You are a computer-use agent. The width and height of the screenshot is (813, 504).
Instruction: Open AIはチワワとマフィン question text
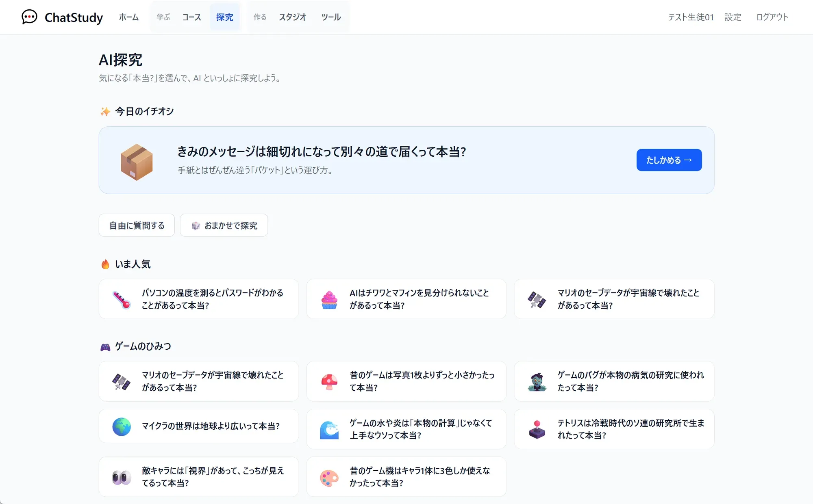click(419, 299)
